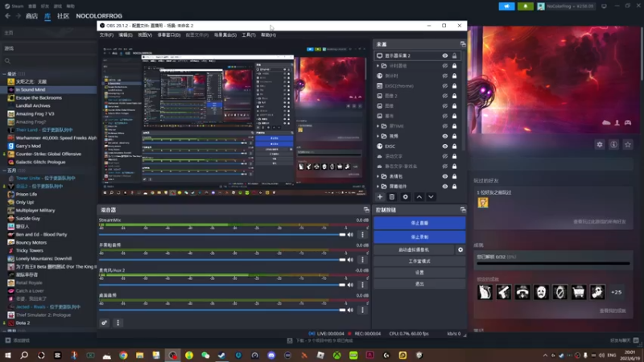
Task: Open mixer panel three-dot menu beside gear
Action: tap(118, 323)
